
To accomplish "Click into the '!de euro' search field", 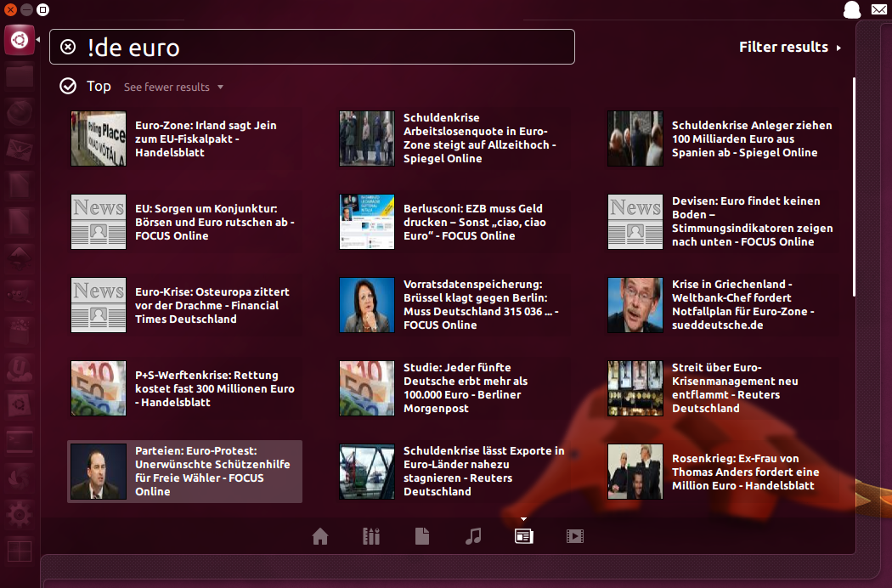I will [x=323, y=47].
